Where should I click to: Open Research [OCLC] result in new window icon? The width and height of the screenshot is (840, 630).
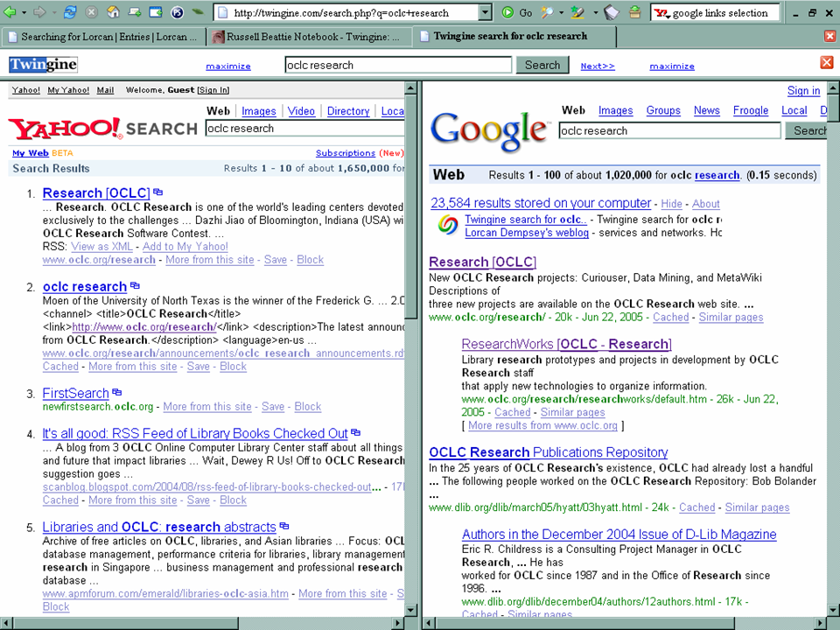click(158, 192)
